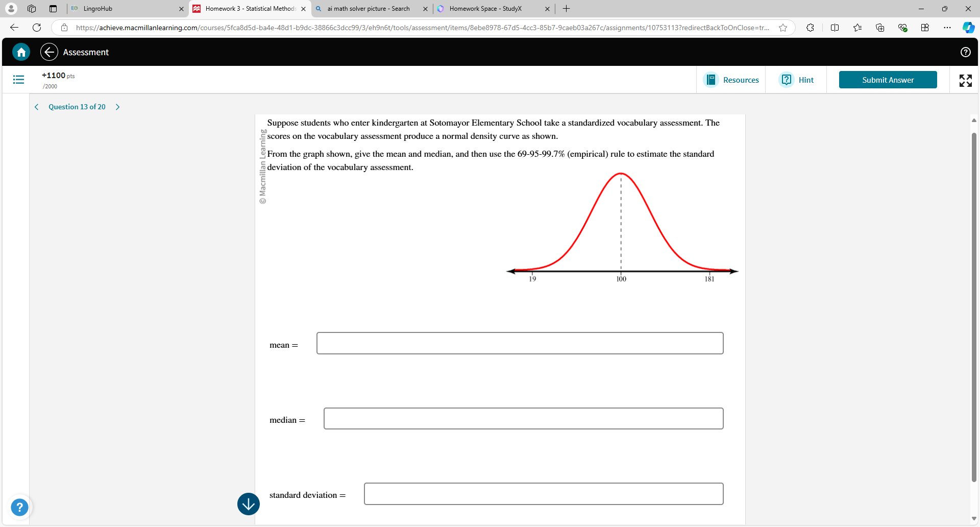Open the Resources panel
The height and width of the screenshot is (527, 980).
[731, 80]
